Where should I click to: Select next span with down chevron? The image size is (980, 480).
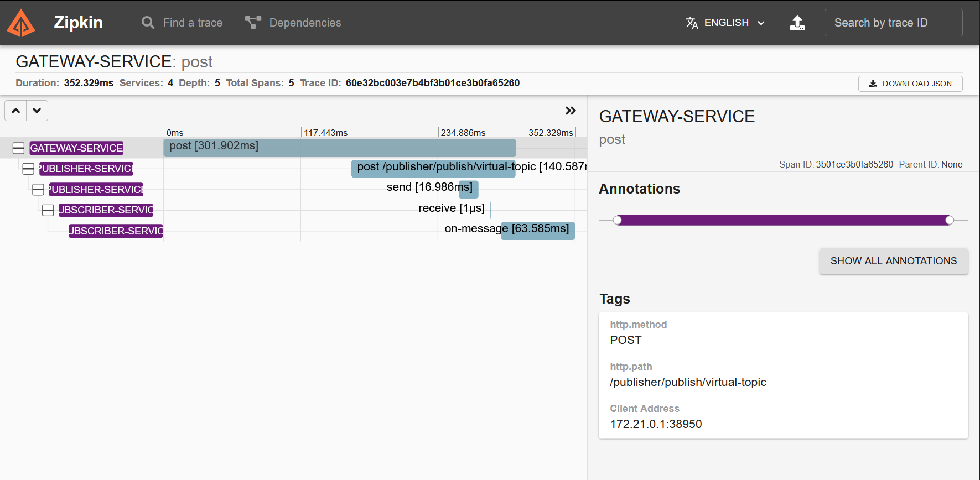click(x=37, y=111)
